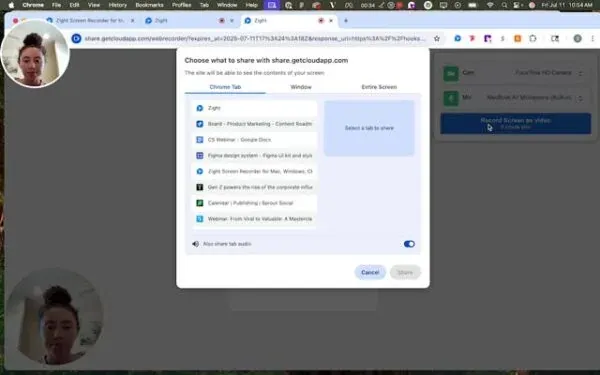The image size is (600, 375).
Task: Click the purple screen recording menu bar icon
Action: point(272,5)
